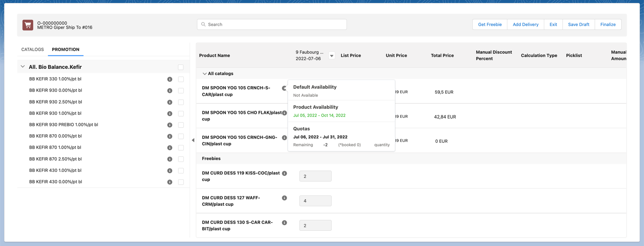Select the PROMOTION tab
Viewport: 644px width, 246px height.
(65, 50)
